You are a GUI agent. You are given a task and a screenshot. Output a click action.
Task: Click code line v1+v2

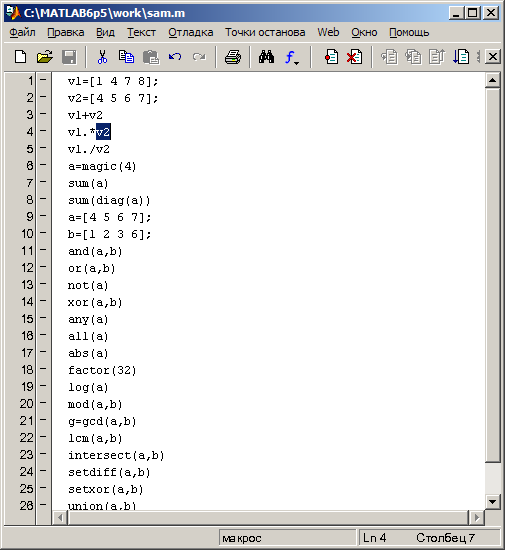click(85, 115)
